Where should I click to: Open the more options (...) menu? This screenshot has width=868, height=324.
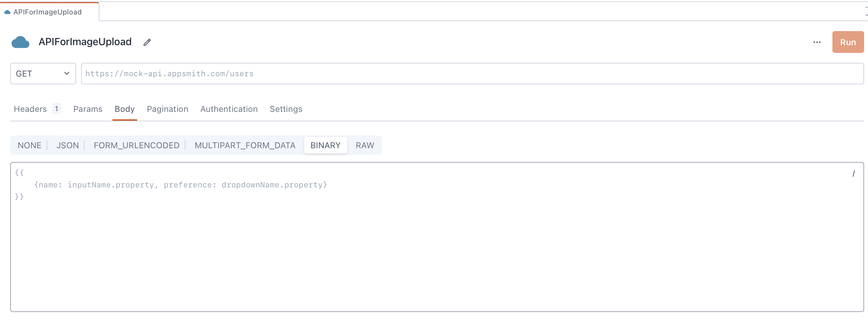pos(817,42)
